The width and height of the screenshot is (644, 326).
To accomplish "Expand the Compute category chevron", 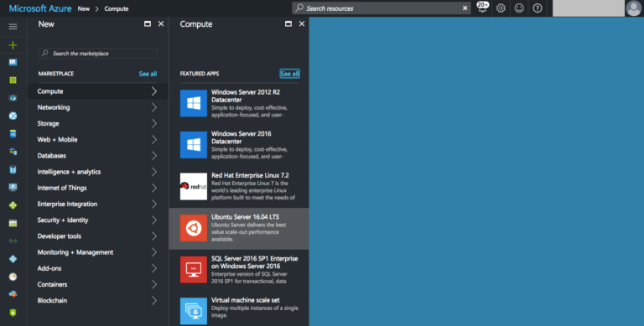I will (154, 91).
